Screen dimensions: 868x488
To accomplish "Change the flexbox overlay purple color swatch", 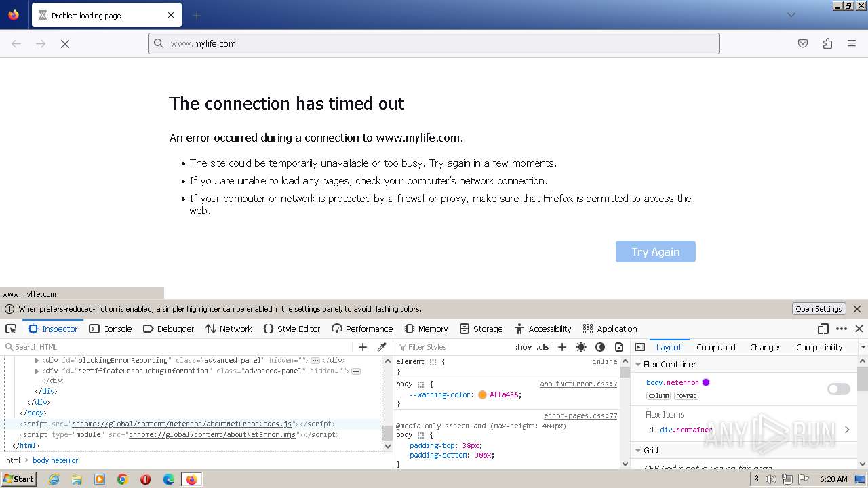I will 706,382.
